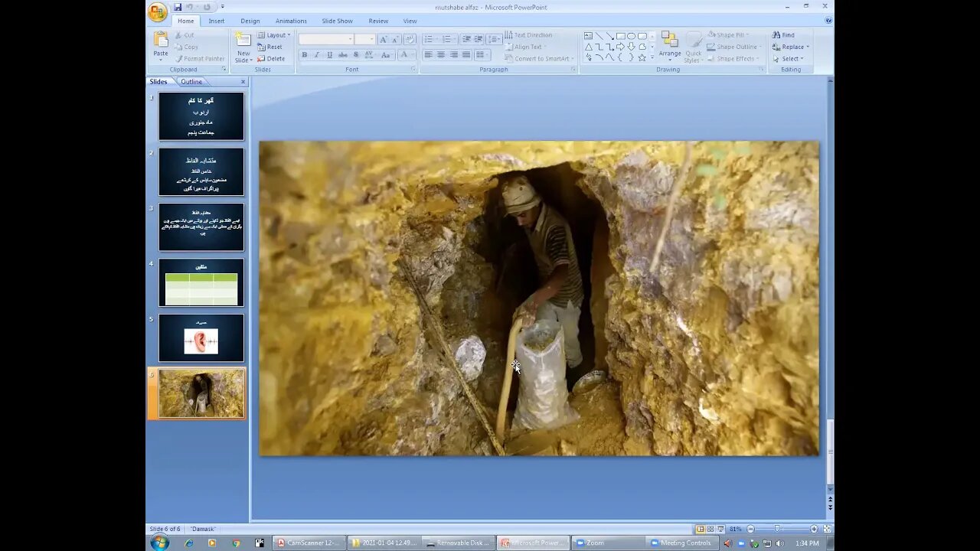Open Microsoft Office PowerPoint Help

828,21
